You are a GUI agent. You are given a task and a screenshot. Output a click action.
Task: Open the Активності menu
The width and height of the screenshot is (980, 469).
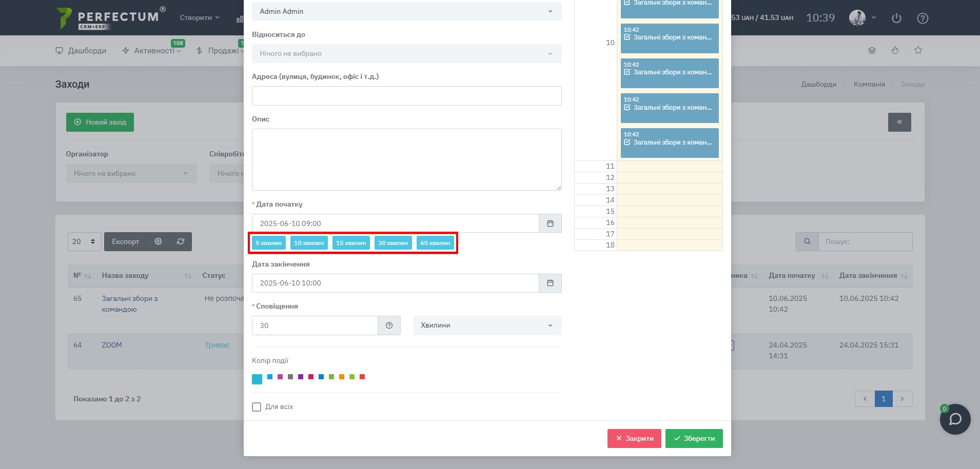[x=151, y=51]
